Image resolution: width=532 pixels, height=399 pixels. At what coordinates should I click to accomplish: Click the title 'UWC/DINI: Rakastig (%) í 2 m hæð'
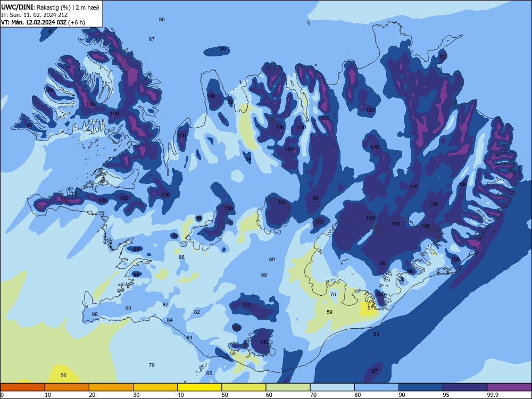point(50,7)
